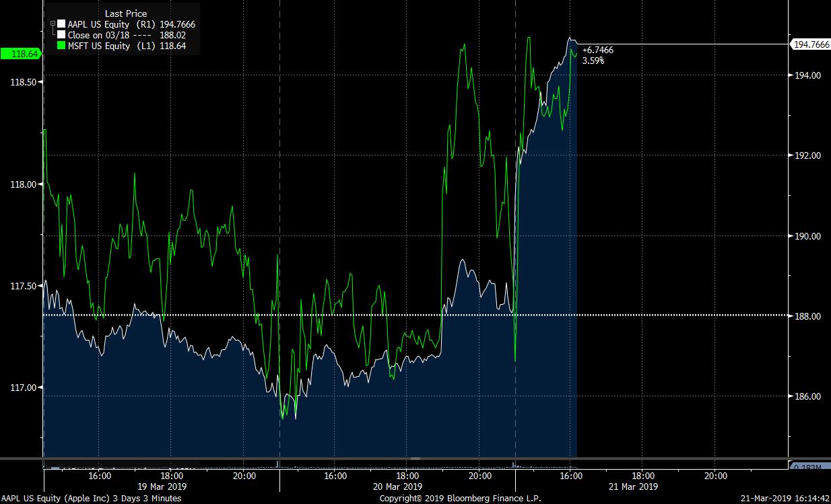Select the 'MSFT US Equity (L1)' legend label

[x=112, y=46]
